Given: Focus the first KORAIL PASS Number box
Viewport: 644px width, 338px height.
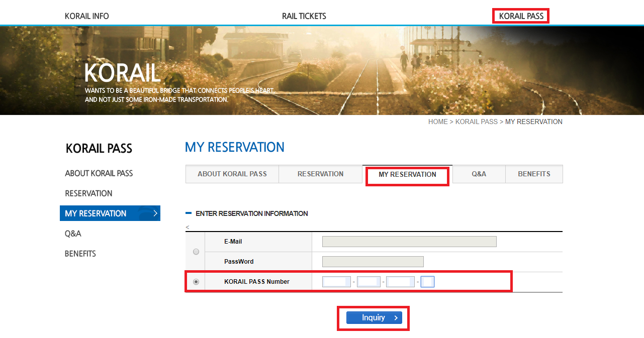Looking at the screenshot, I should (336, 282).
